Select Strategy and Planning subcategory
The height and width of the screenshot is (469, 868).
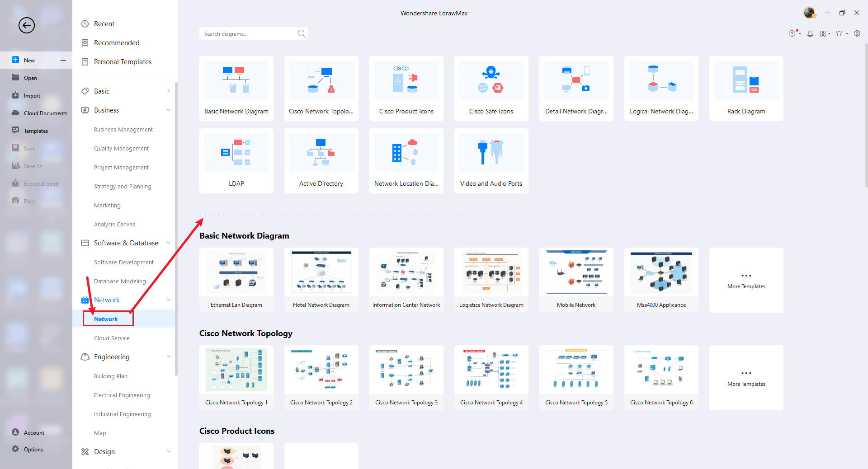coord(123,186)
